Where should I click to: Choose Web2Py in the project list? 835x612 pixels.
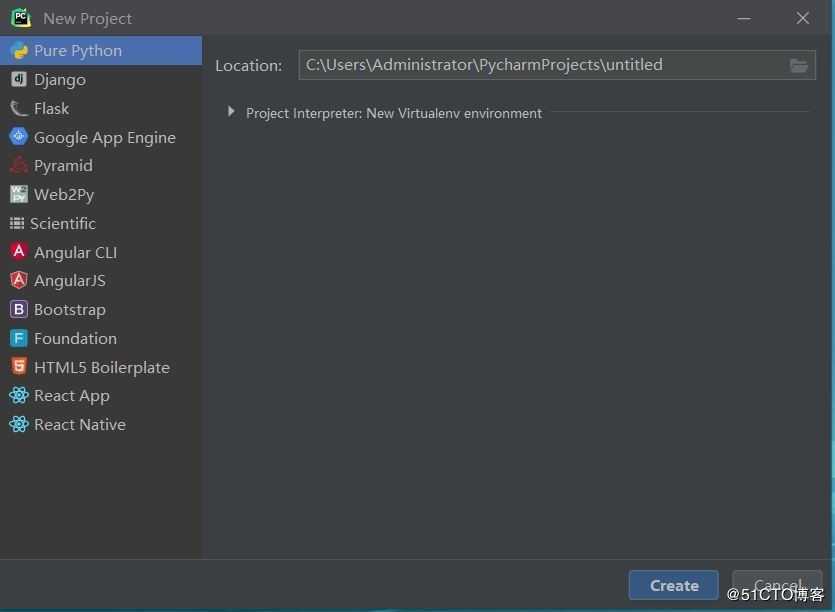click(101, 194)
